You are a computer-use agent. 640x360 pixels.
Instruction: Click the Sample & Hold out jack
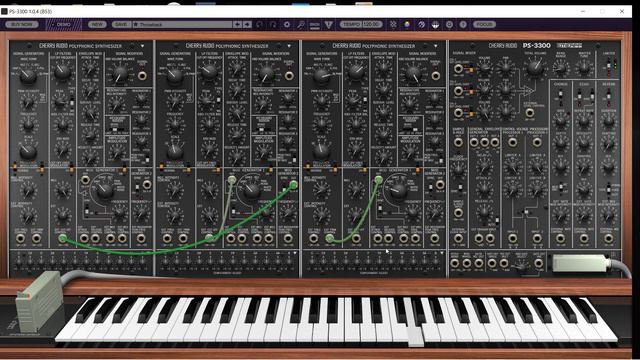click(458, 142)
